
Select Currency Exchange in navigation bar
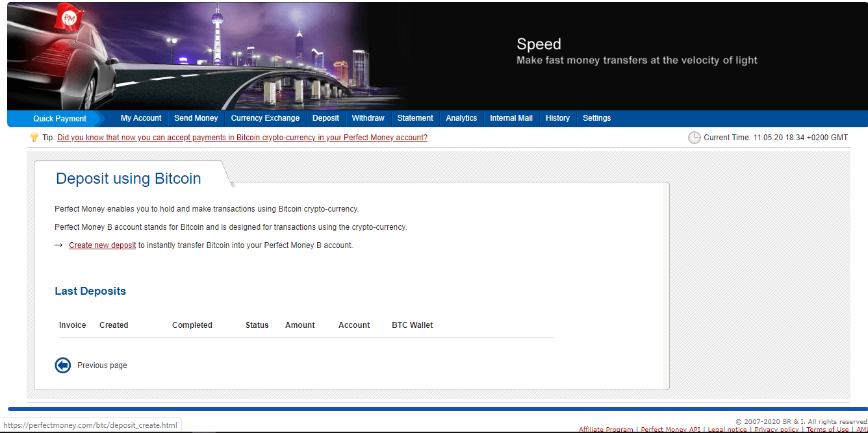265,118
